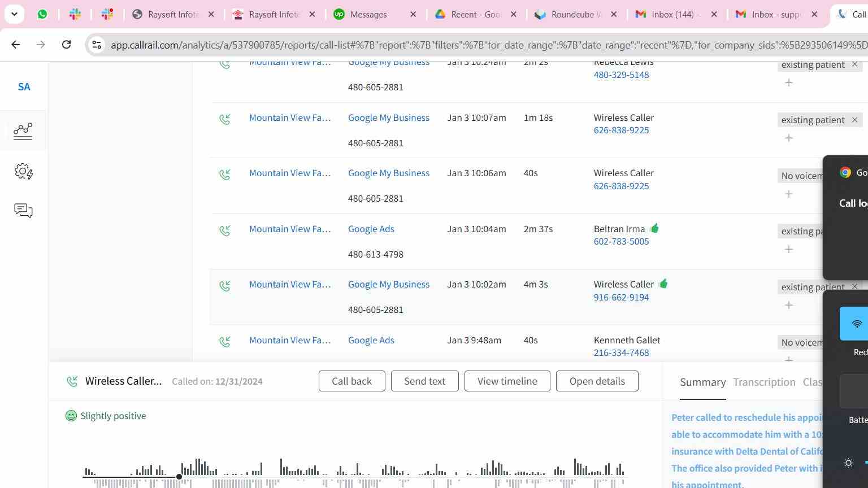Image resolution: width=868 pixels, height=488 pixels.
Task: Close the Roundcube browser tab
Action: coord(614,14)
